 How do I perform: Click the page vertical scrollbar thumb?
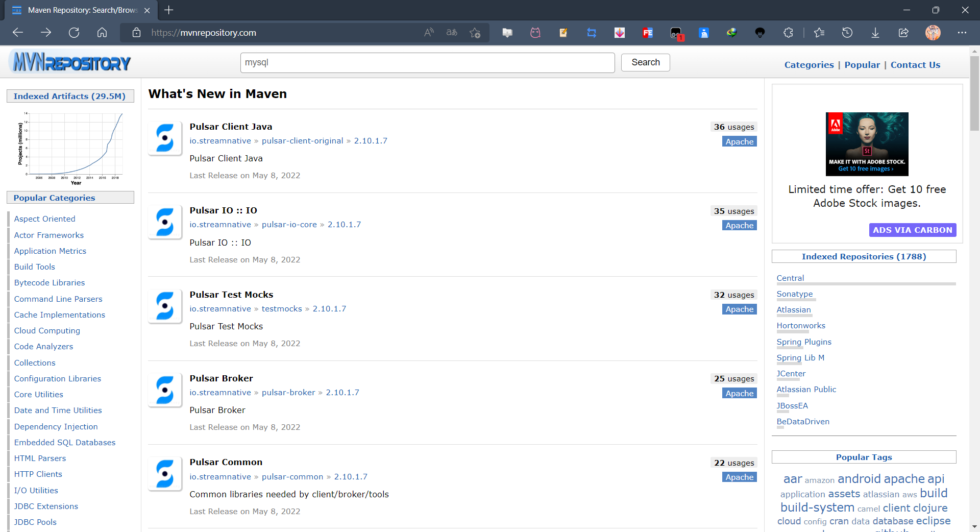click(974, 93)
